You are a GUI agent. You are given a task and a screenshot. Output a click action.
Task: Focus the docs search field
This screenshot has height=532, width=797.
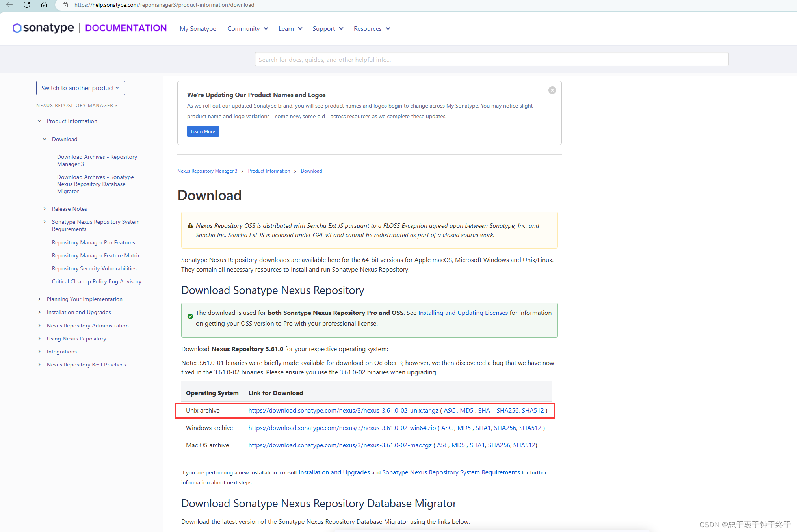[x=491, y=60]
